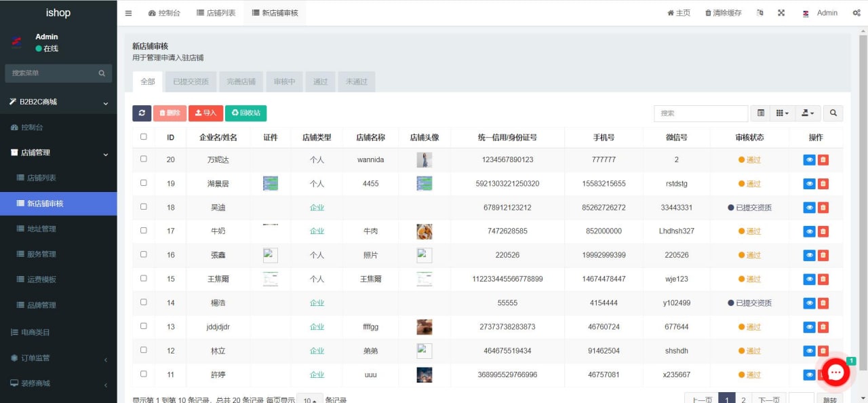Select the checkbox for row 17
This screenshot has width=868, height=403.
143,231
